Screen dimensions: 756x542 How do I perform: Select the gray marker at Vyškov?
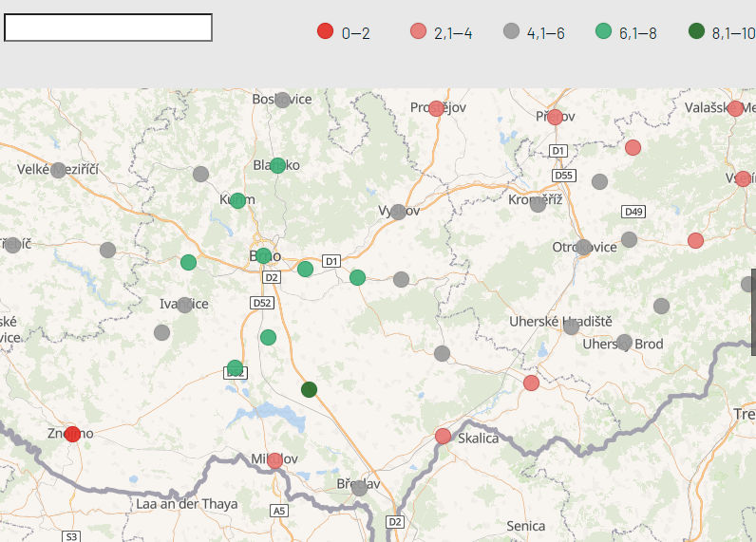[x=398, y=212]
